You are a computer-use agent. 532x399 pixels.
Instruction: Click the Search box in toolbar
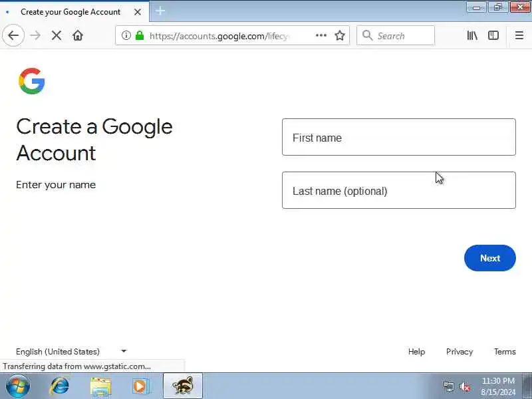click(x=396, y=35)
